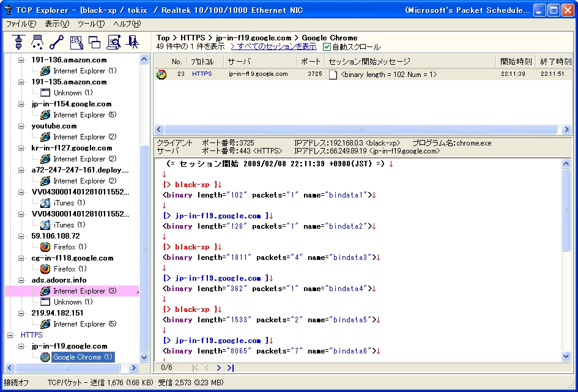Click the TCP Explorer title bar app icon
Screen dimensions: 578x392
coord(9,10)
